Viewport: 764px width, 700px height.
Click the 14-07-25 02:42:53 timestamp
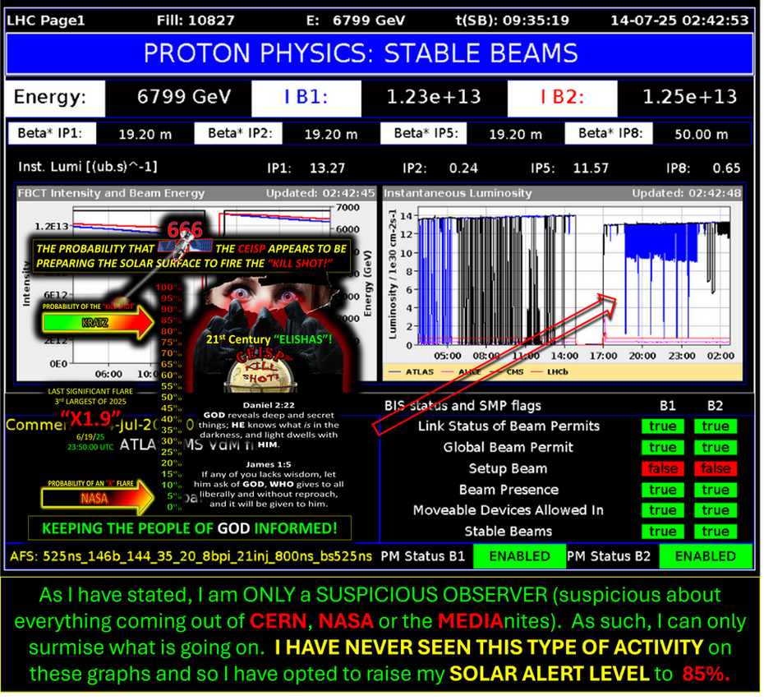(x=679, y=21)
